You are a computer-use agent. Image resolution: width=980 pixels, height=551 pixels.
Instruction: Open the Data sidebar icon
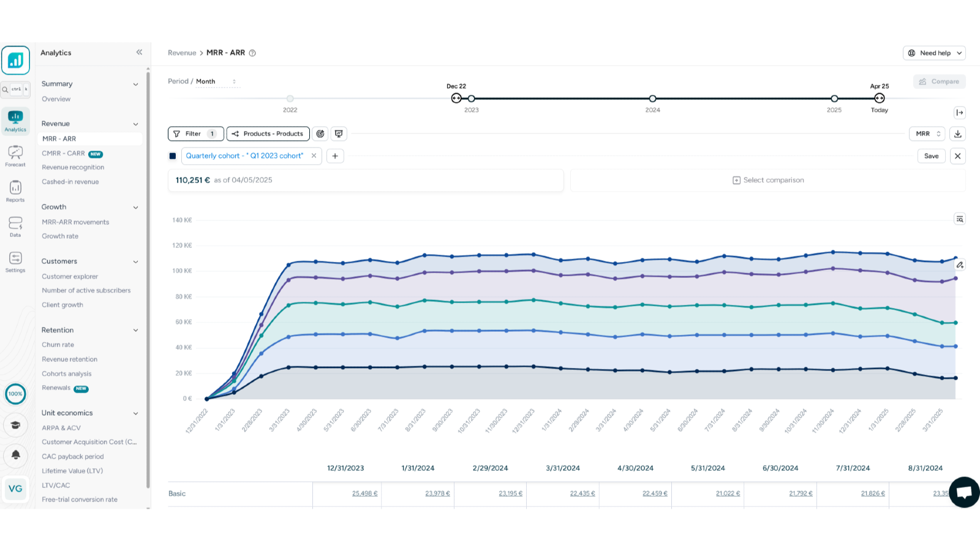click(x=15, y=226)
